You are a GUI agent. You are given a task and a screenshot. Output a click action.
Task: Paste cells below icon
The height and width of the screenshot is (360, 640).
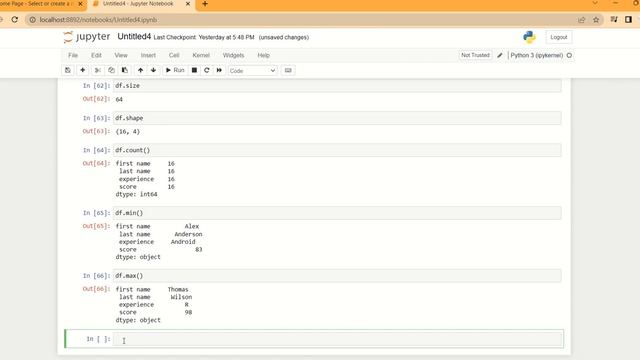coord(124,70)
